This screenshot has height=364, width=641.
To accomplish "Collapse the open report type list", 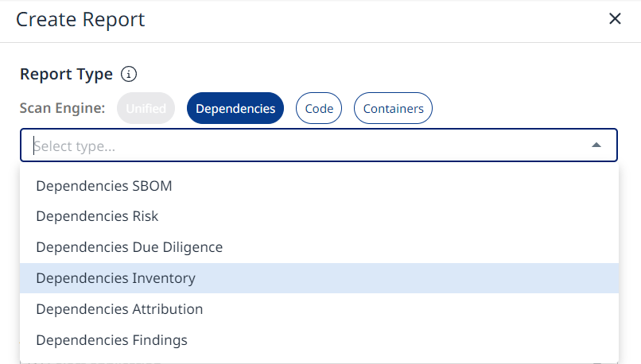I will click(596, 145).
